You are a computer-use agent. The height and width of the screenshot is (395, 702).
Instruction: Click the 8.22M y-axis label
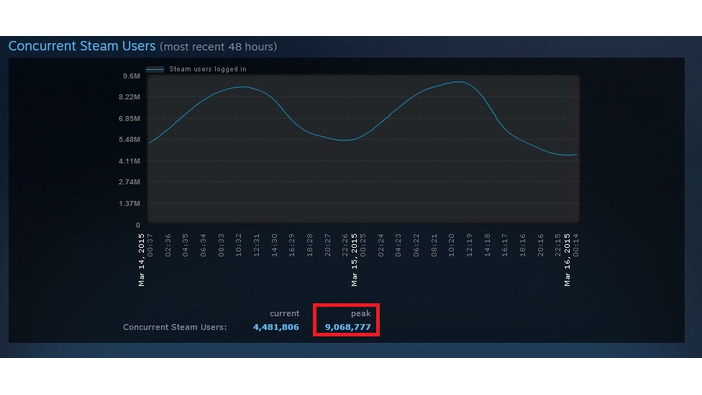click(129, 97)
